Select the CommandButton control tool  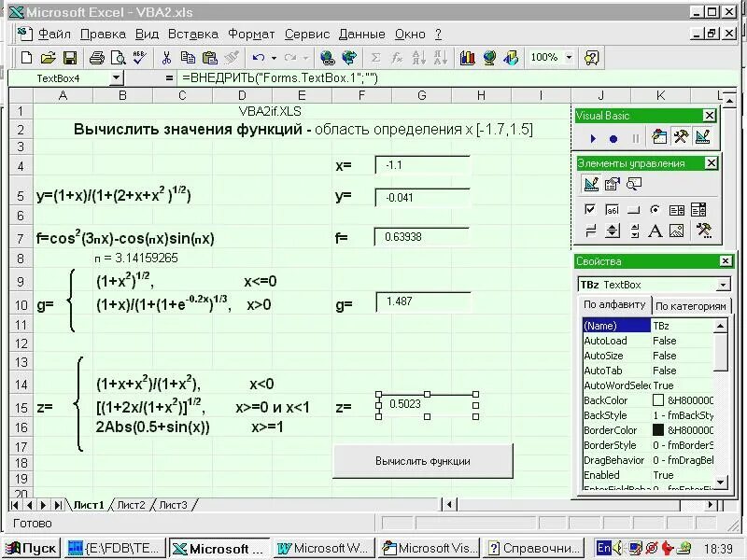(x=634, y=210)
